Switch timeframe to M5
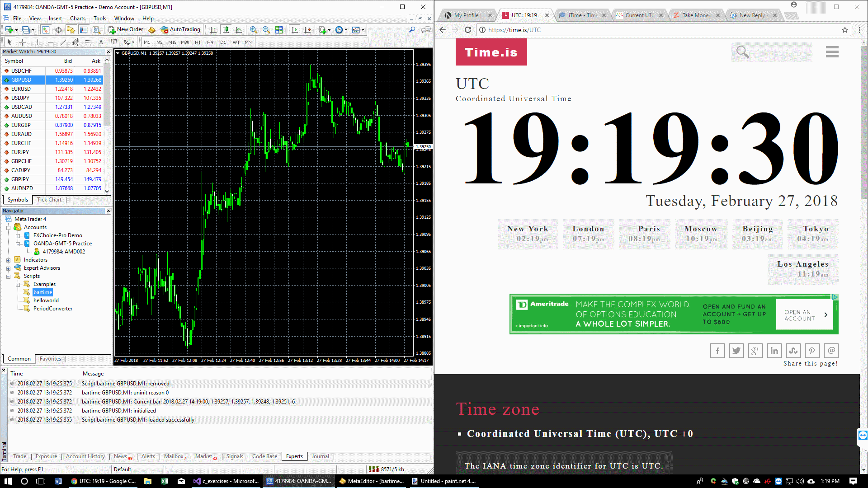868x488 pixels. click(160, 42)
